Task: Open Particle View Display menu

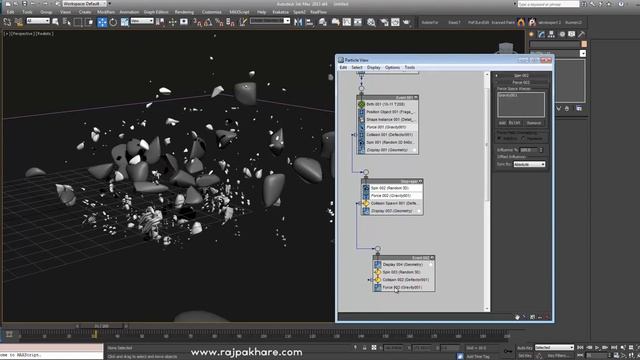Action: click(373, 67)
